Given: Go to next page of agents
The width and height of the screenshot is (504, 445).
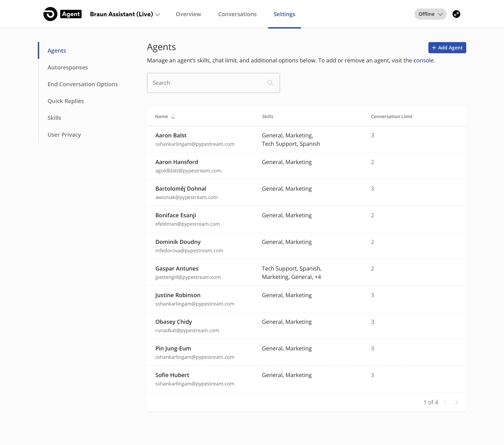Looking at the screenshot, I should tap(456, 402).
